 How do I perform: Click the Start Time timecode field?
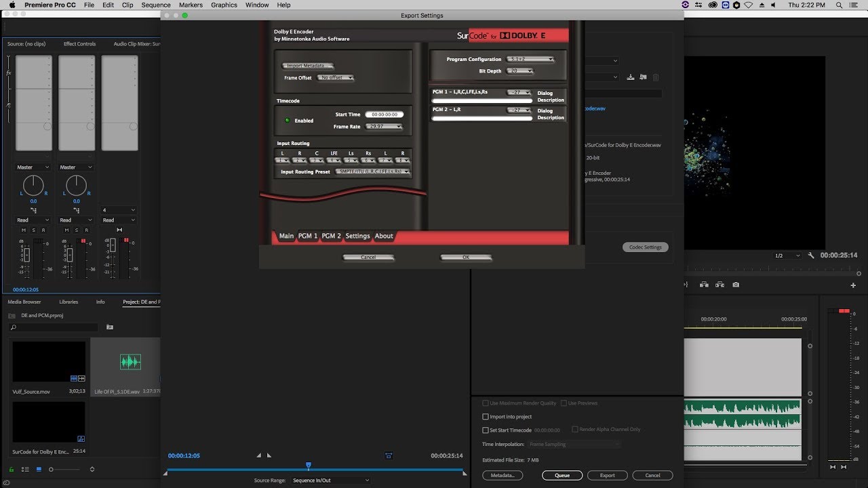pyautogui.click(x=384, y=115)
